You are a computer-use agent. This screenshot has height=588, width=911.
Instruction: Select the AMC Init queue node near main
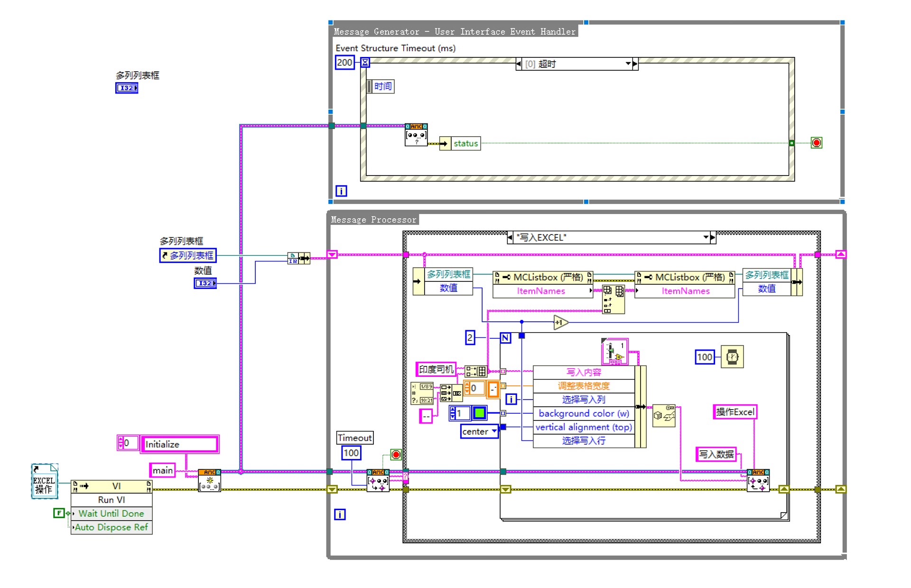click(x=209, y=481)
